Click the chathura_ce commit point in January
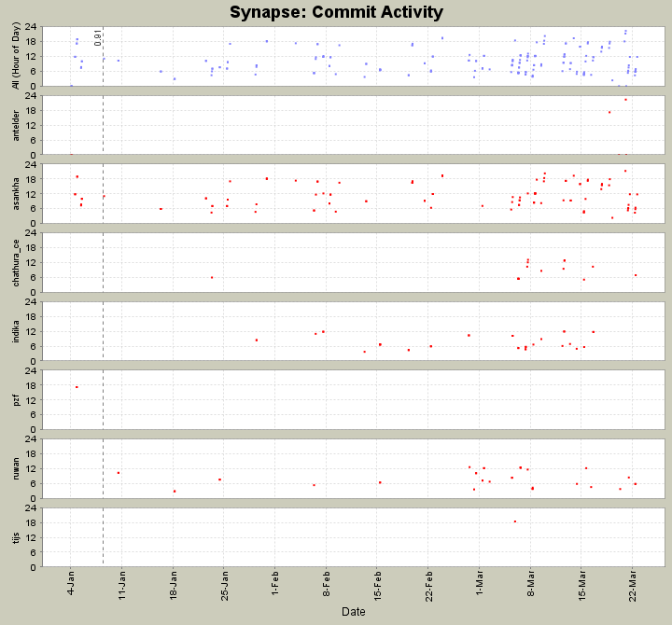 (212, 278)
